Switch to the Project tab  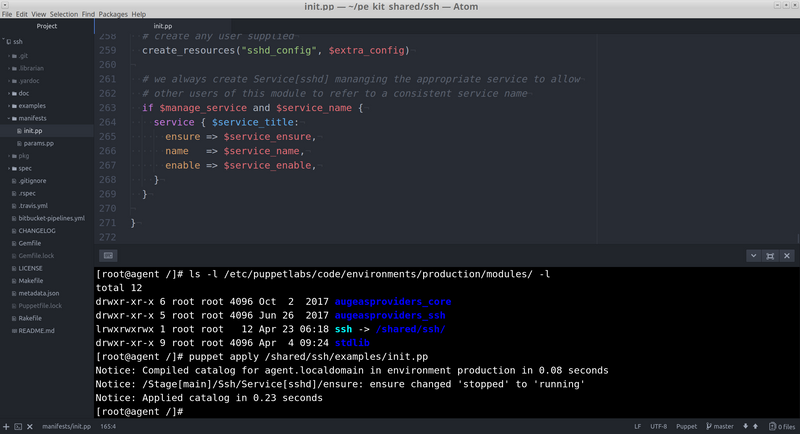pos(47,26)
